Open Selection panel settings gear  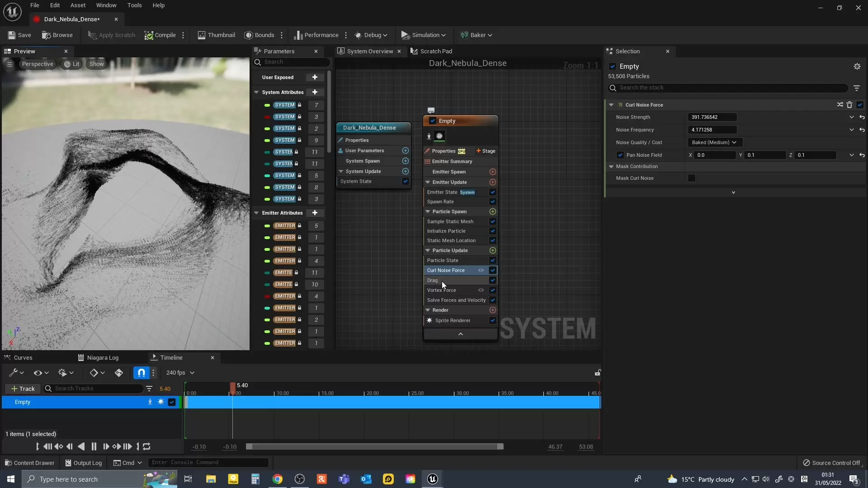857,66
